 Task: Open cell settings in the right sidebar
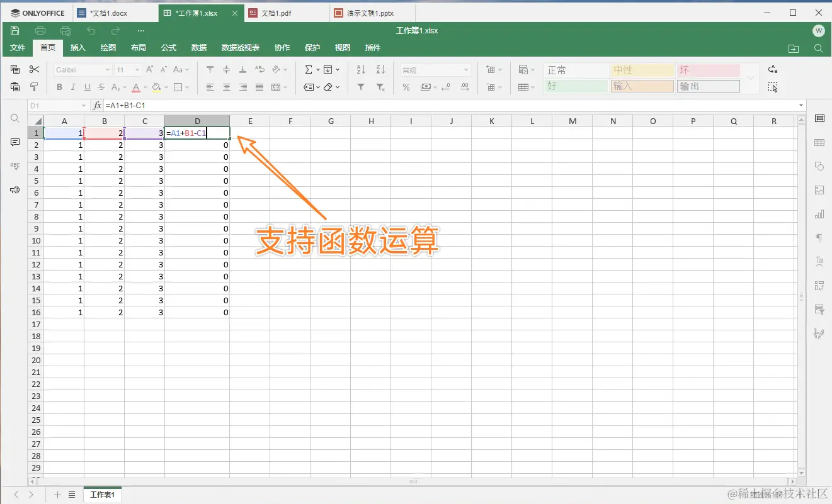[x=819, y=118]
